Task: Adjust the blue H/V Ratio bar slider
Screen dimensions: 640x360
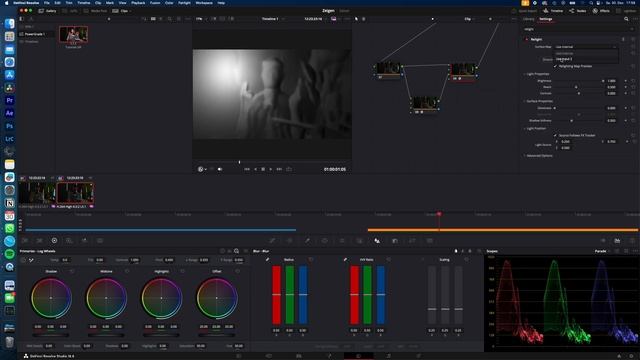Action: coord(381,295)
